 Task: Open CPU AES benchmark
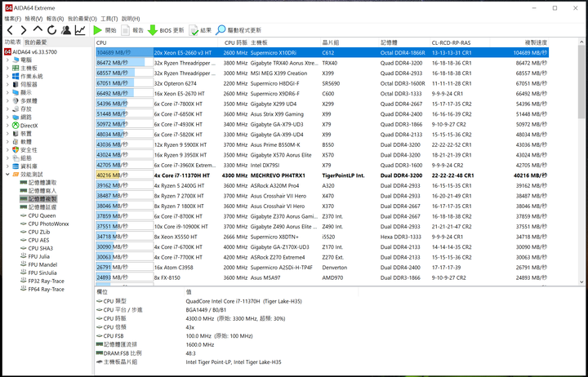coord(34,240)
